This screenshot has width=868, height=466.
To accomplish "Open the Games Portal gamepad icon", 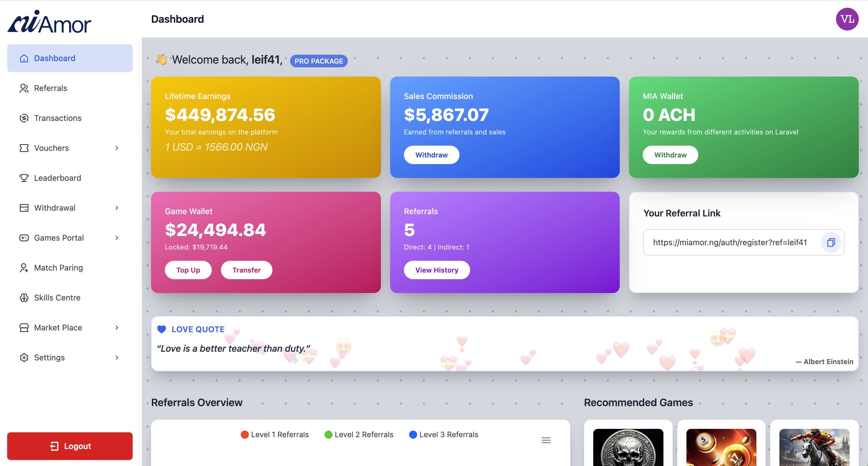I will click(x=24, y=238).
